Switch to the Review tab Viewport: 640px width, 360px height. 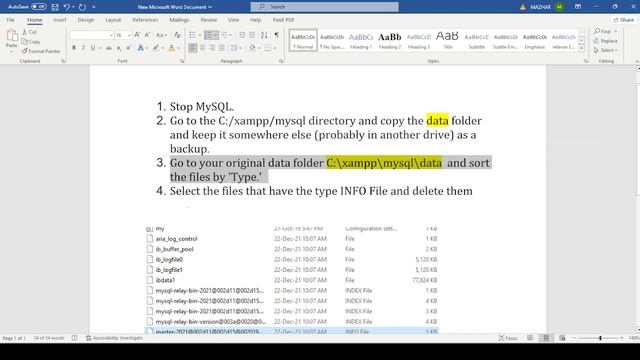209,20
